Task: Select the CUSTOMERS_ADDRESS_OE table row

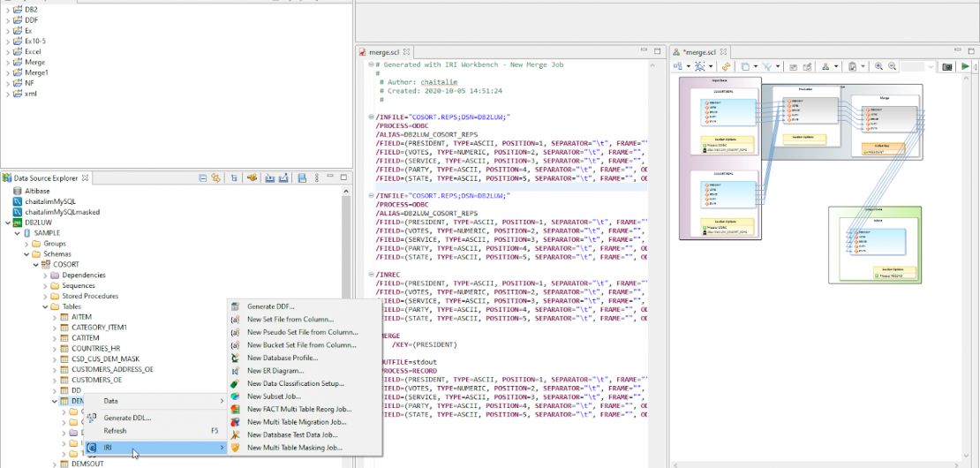Action: coord(112,369)
